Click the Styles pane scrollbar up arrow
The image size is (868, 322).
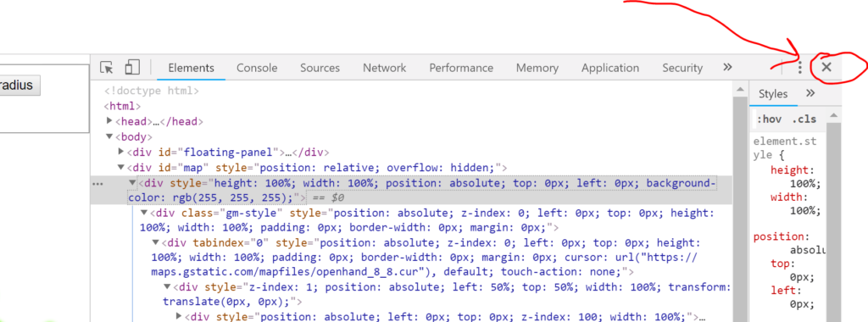tap(834, 115)
